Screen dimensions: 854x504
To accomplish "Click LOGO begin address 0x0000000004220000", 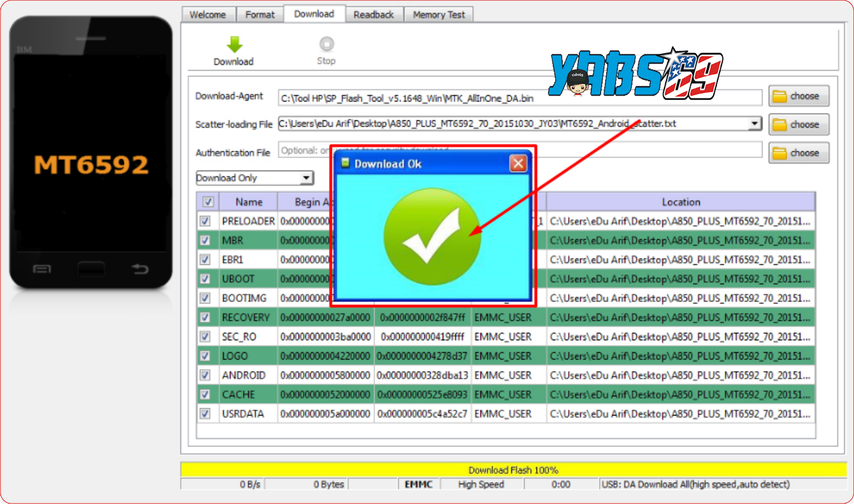I will point(326,356).
